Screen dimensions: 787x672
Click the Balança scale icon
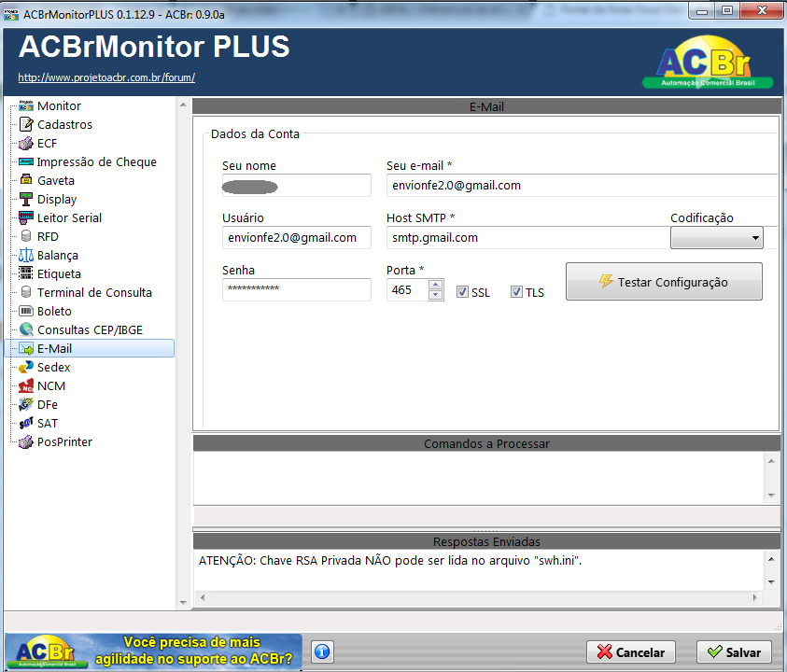point(26,256)
